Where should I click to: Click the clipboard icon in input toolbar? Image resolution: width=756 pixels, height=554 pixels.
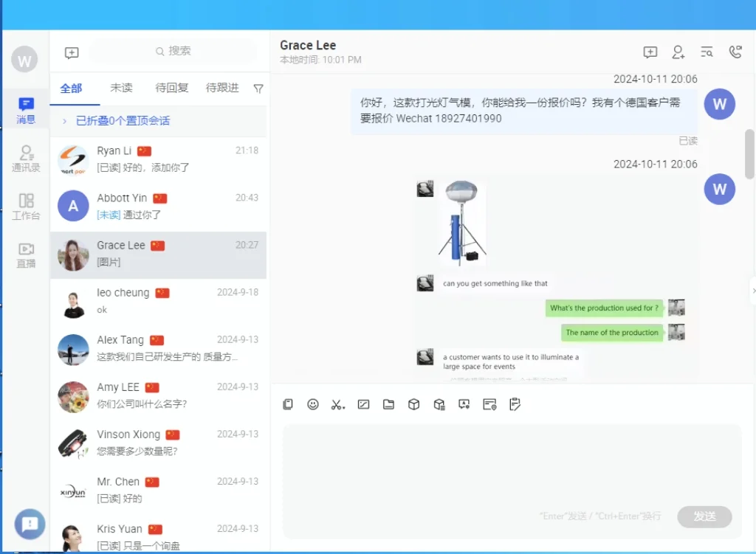288,404
